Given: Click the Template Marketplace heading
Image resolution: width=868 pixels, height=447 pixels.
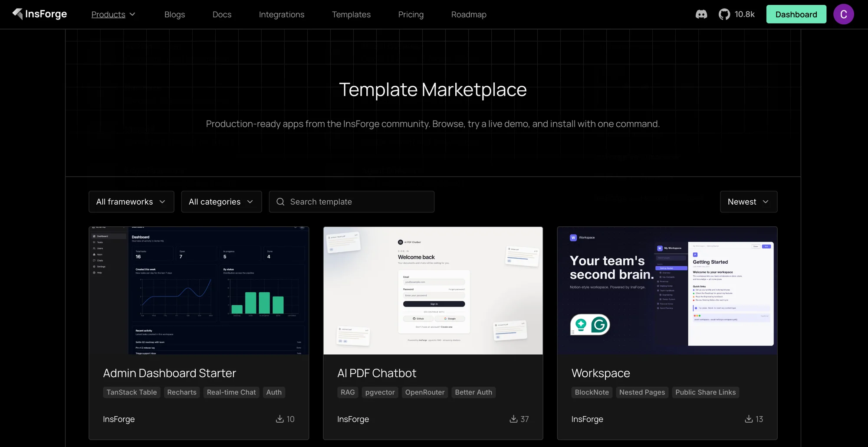Looking at the screenshot, I should pos(433,90).
